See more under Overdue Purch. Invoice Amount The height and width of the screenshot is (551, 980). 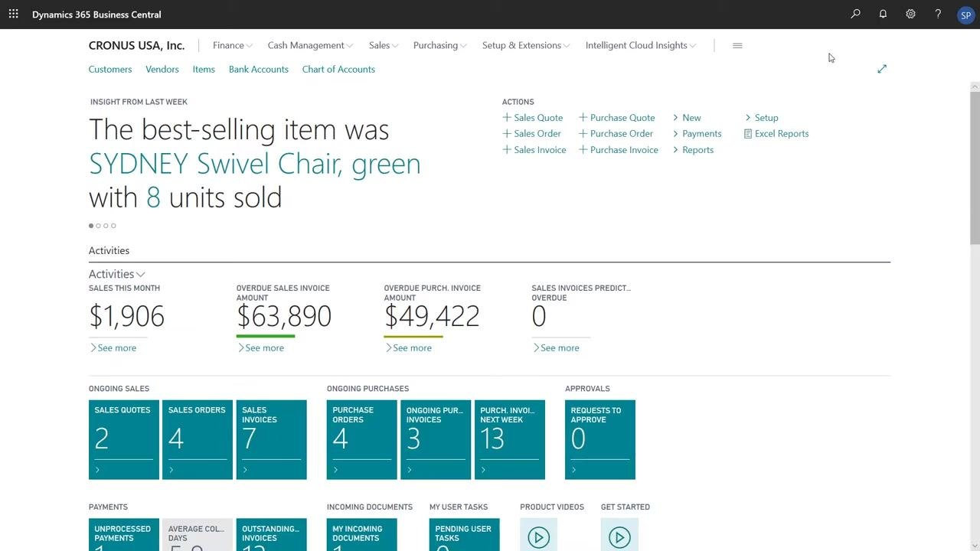(x=409, y=347)
